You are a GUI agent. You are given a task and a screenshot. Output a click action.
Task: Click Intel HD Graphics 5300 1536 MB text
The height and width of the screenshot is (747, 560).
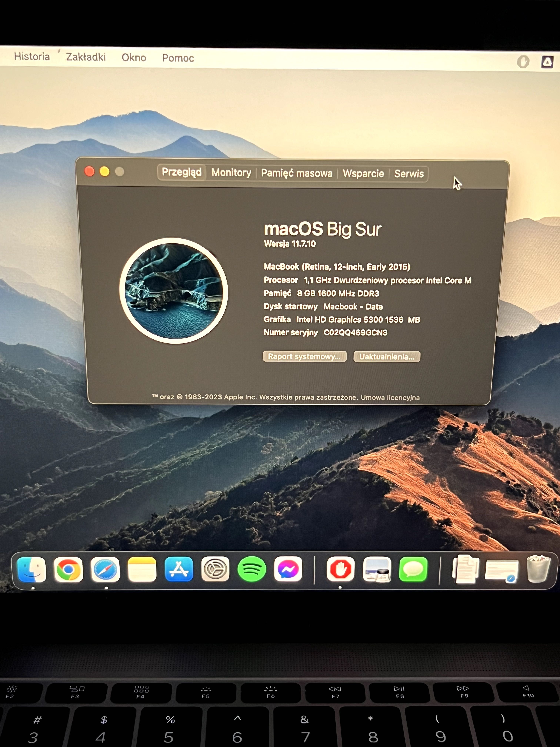358,320
